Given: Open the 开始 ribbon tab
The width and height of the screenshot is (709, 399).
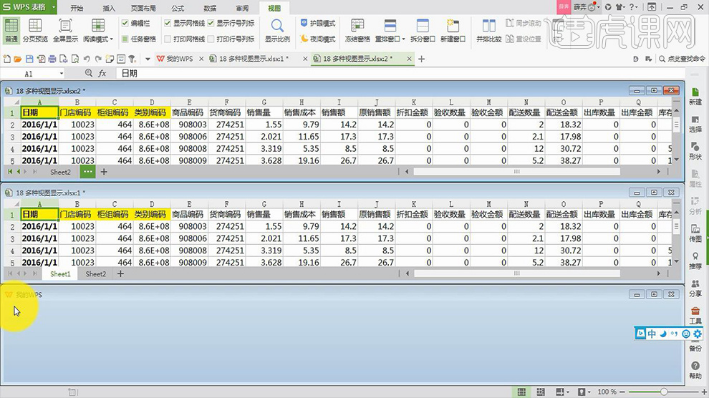Looking at the screenshot, I should tap(77, 8).
